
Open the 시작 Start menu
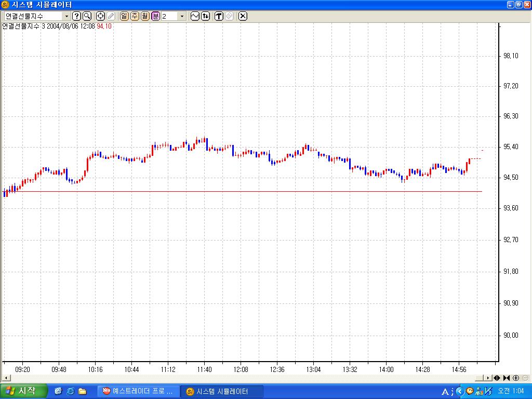tap(23, 391)
